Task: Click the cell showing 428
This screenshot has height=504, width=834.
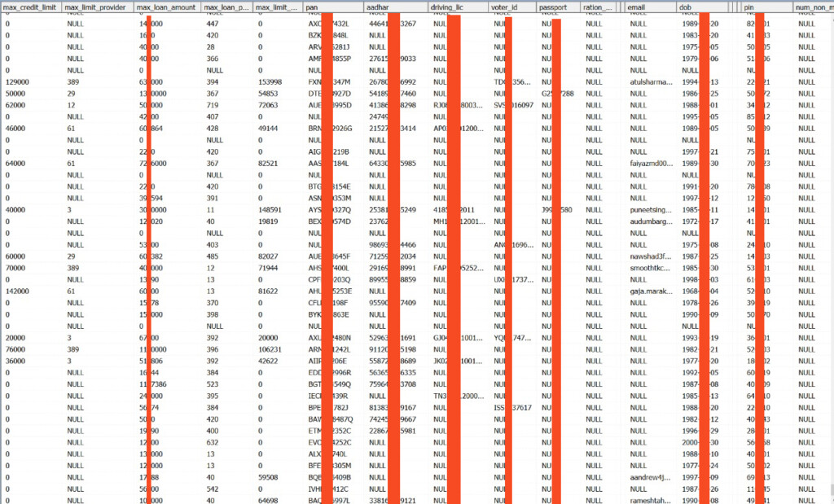Action: [213, 129]
